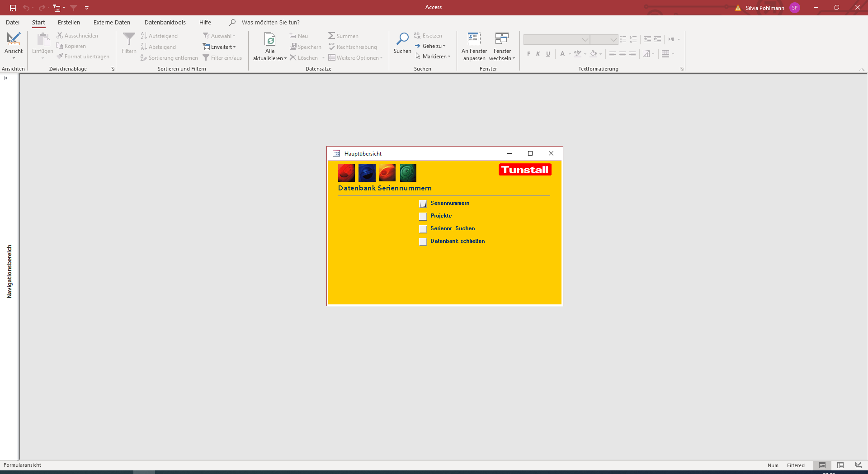868x474 pixels.
Task: Open the font name combo box
Action: click(x=557, y=40)
